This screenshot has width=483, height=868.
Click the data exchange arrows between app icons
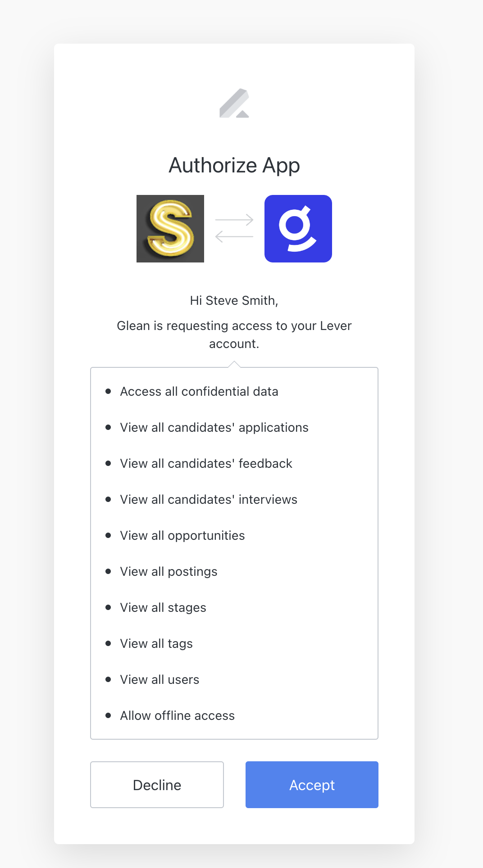click(234, 228)
